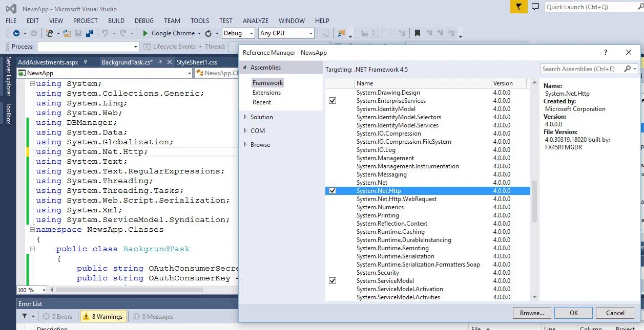Image resolution: width=644 pixels, height=330 pixels.
Task: Open the DEBUG menu
Action: point(144,21)
